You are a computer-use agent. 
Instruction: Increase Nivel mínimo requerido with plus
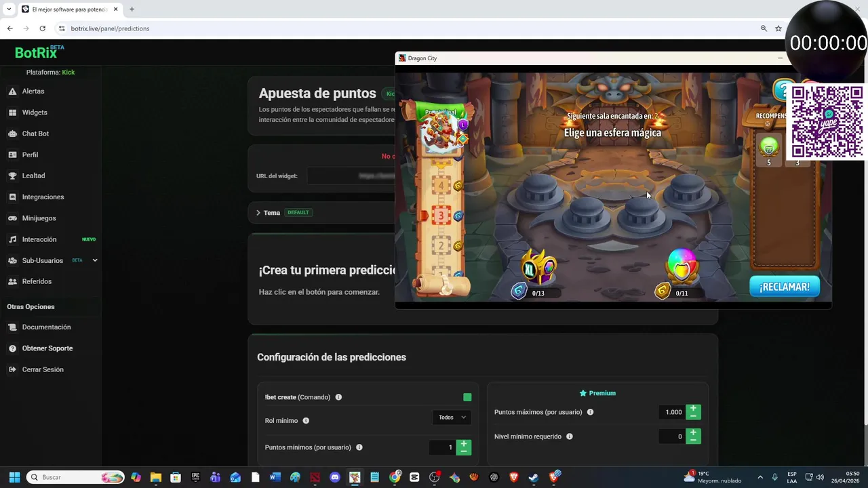tap(693, 432)
